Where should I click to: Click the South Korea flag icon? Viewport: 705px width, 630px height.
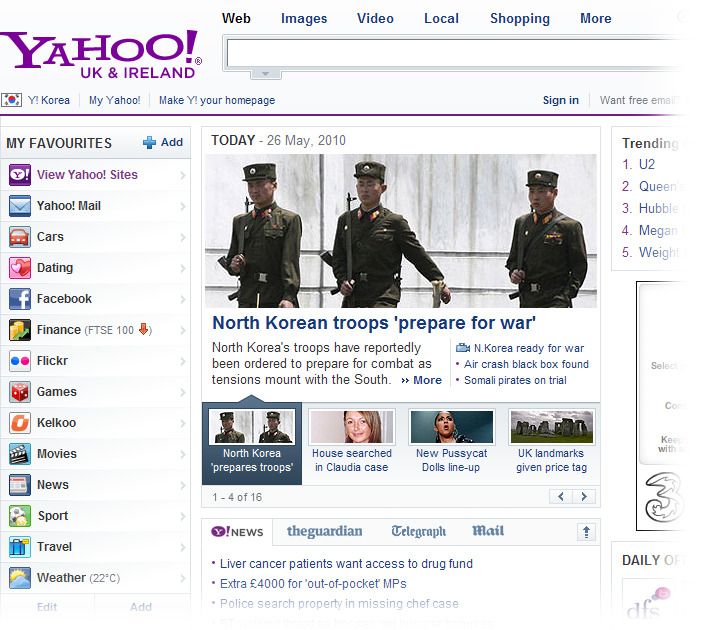11,100
